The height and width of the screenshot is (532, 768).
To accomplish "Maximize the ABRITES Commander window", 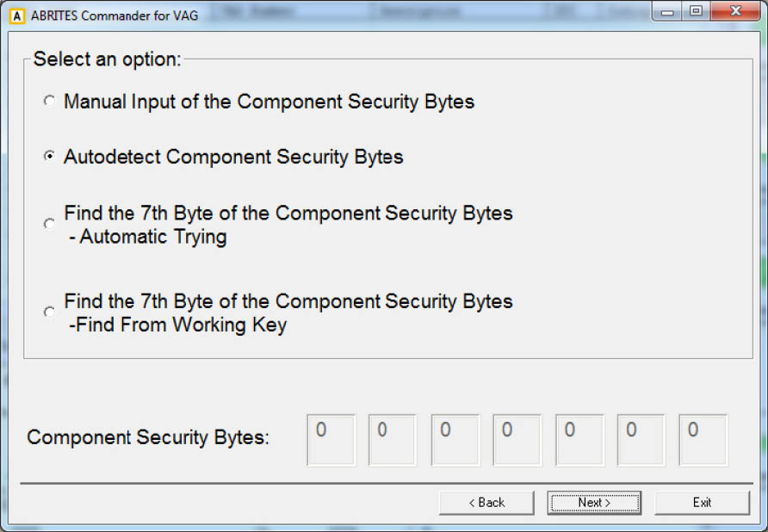I will (x=696, y=12).
